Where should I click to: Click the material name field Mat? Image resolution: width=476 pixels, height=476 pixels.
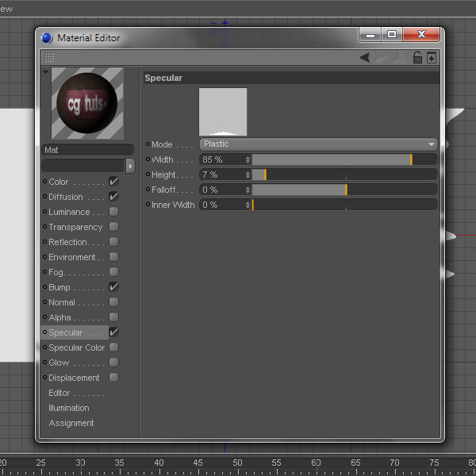pyautogui.click(x=87, y=150)
